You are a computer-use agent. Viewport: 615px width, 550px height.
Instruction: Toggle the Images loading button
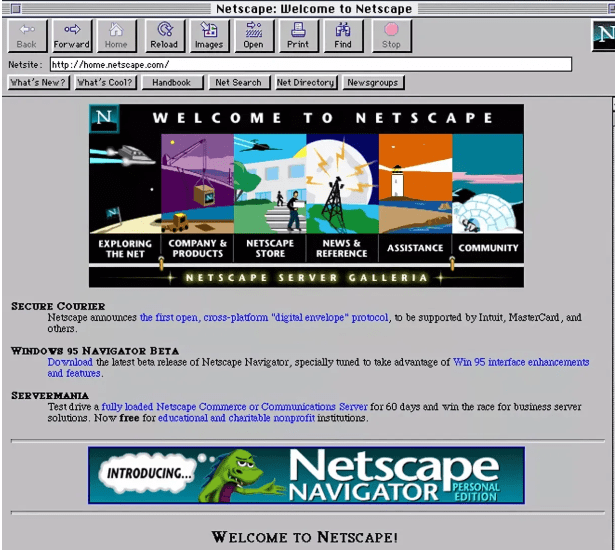pyautogui.click(x=208, y=35)
